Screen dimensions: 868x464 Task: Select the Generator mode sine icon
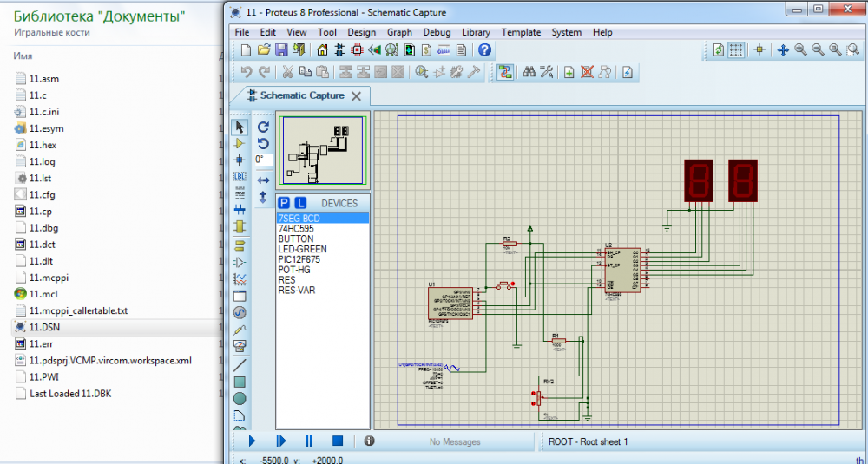point(240,312)
